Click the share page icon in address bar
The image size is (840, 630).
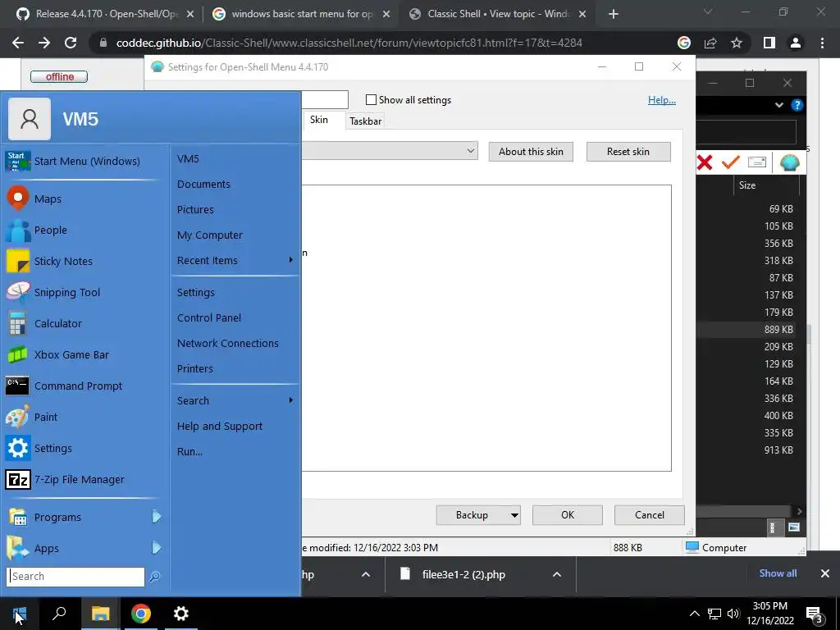[710, 43]
